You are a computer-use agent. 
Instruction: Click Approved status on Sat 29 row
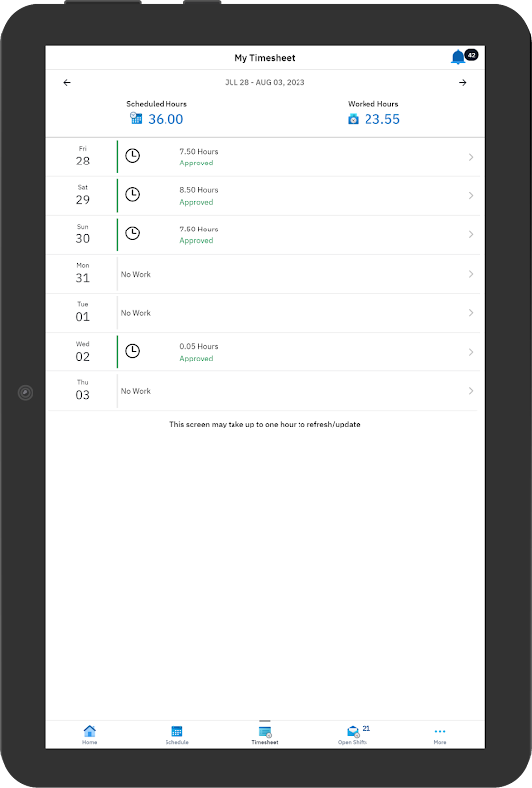(196, 202)
